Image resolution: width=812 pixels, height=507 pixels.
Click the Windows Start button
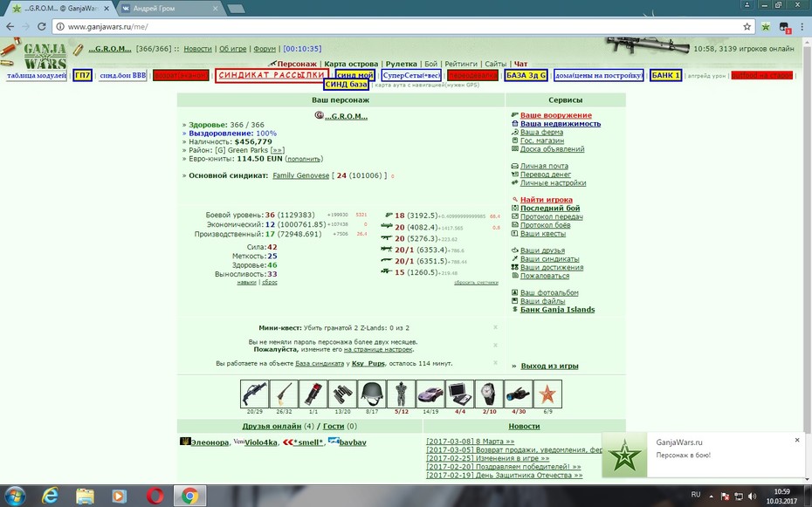[x=14, y=497]
